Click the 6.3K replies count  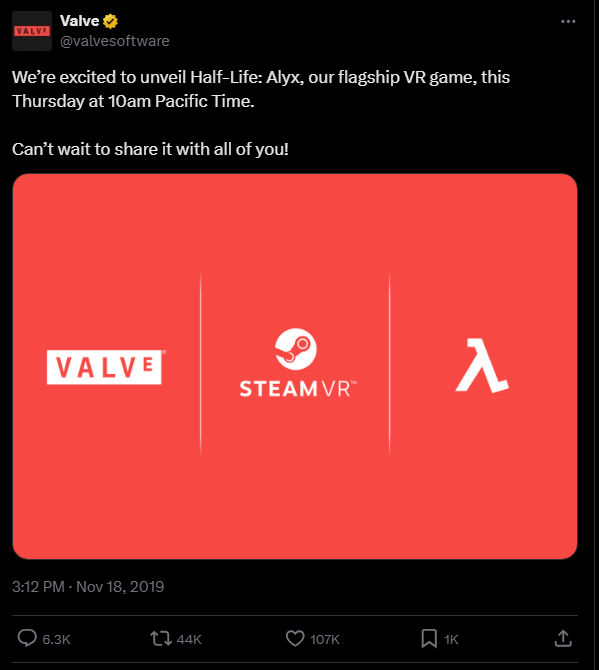[56, 640]
